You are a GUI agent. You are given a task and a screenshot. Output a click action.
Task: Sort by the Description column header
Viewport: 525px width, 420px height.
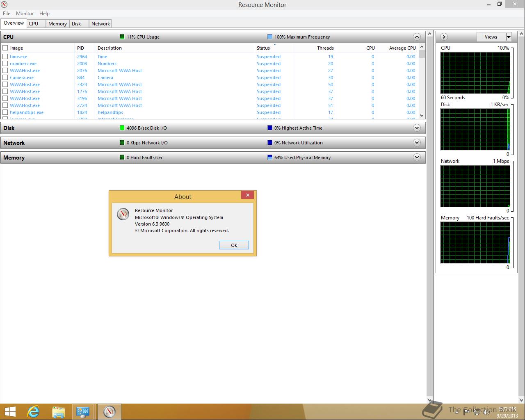[174, 48]
